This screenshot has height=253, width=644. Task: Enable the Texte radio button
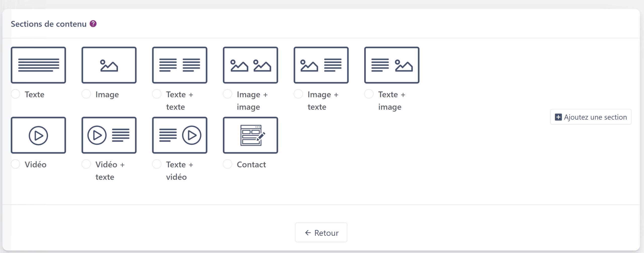click(16, 94)
